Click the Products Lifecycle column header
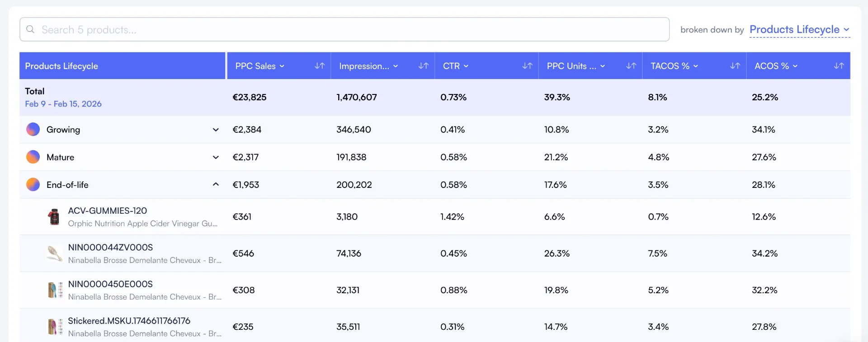Screen dimensions: 868x342 pos(122,66)
